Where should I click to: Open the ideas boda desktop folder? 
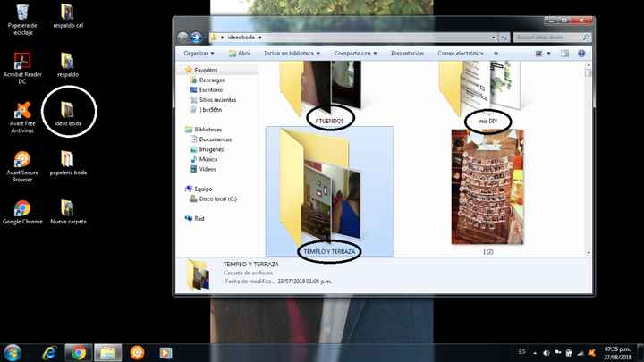pyautogui.click(x=68, y=114)
